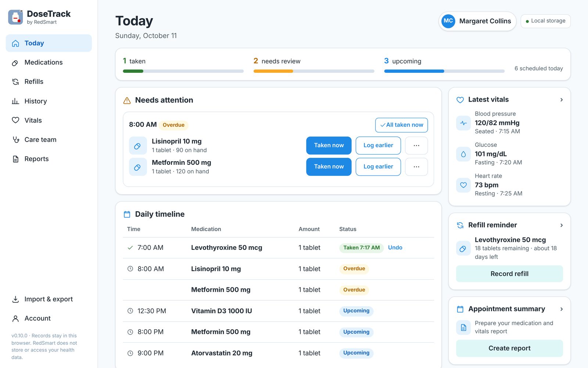Image resolution: width=588 pixels, height=368 pixels.
Task: Open Refills from the sidebar
Action: click(49, 82)
